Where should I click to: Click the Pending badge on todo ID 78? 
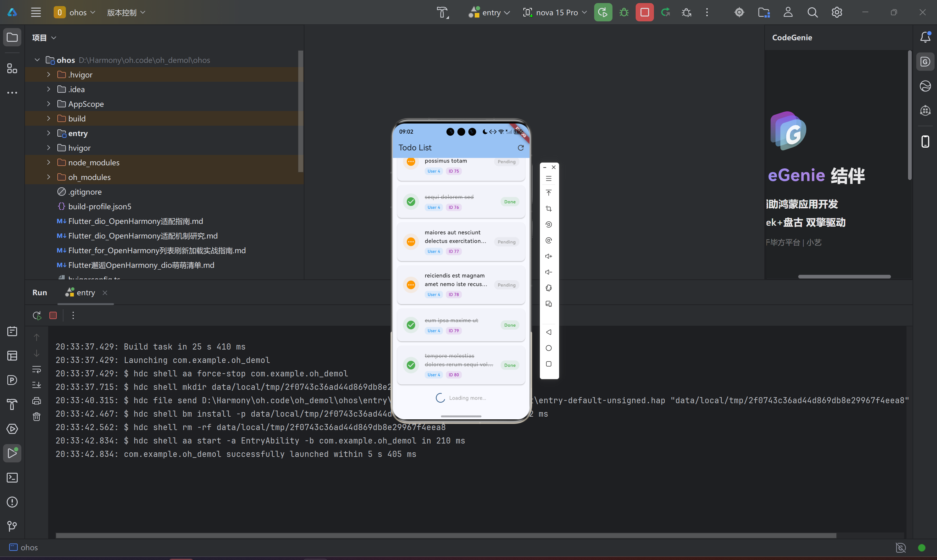click(506, 285)
